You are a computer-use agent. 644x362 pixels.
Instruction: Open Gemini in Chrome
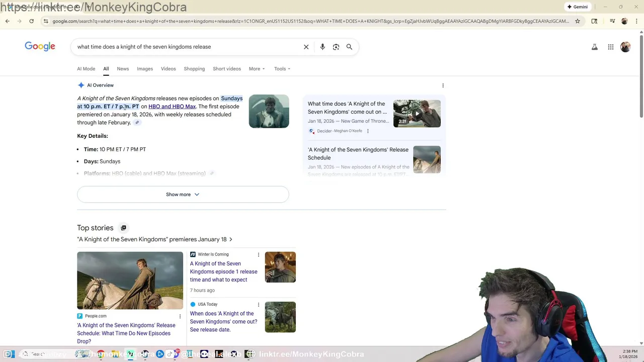[x=577, y=7]
